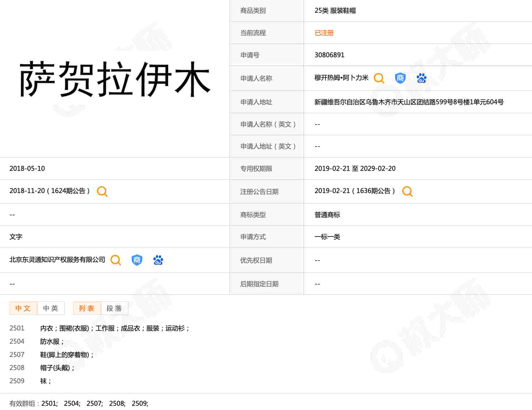Select 段落 paragraph view mode
532x410 pixels.
tap(114, 308)
